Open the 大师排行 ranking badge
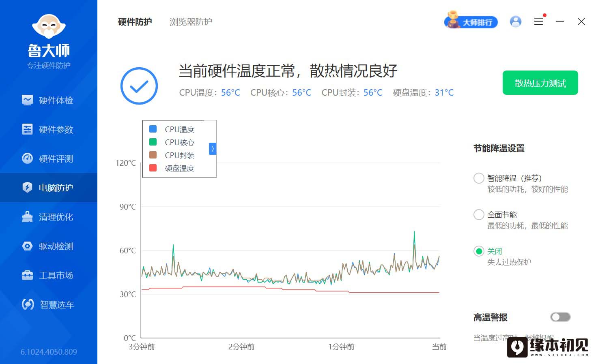The image size is (596, 364). [471, 21]
